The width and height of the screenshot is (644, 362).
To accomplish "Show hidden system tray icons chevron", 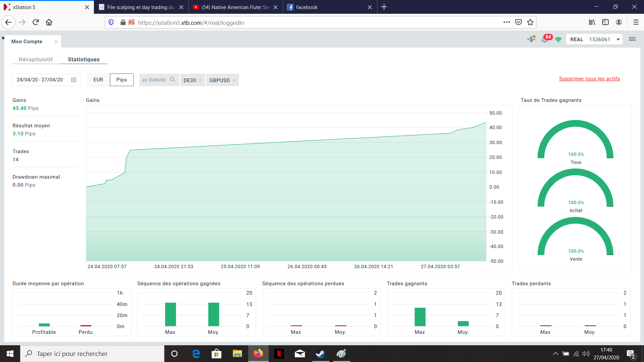I will click(555, 354).
